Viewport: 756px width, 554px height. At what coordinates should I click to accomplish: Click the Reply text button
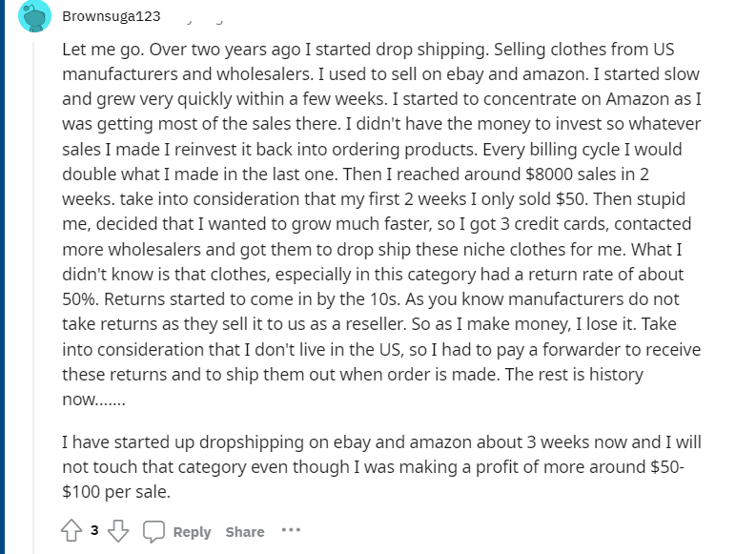[192, 531]
